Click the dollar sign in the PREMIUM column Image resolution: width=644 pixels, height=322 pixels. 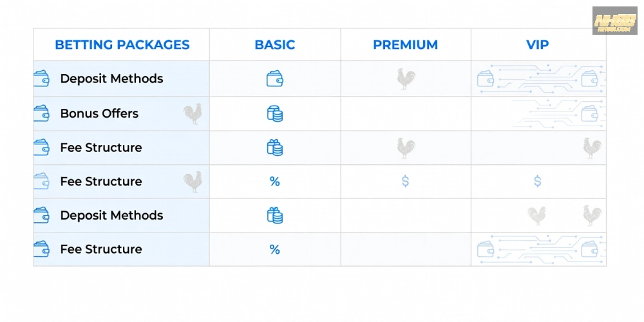coord(405,182)
